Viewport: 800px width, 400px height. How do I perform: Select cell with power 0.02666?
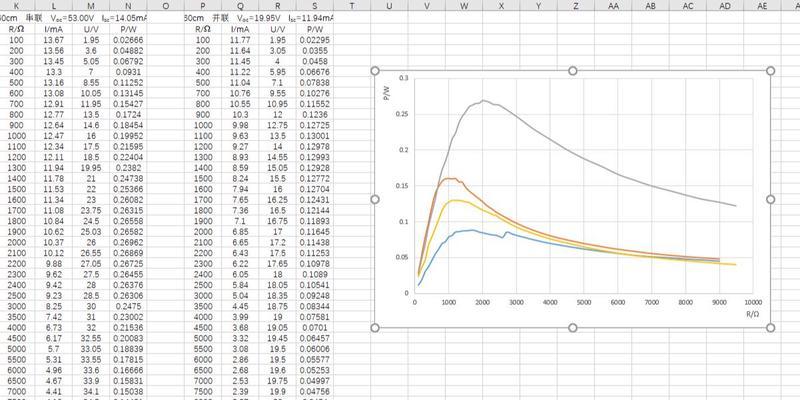pos(128,40)
